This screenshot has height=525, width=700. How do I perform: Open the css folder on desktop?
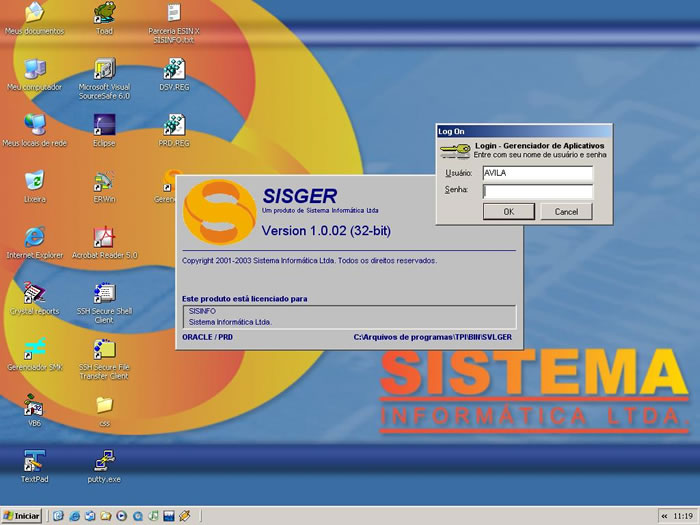(x=104, y=410)
